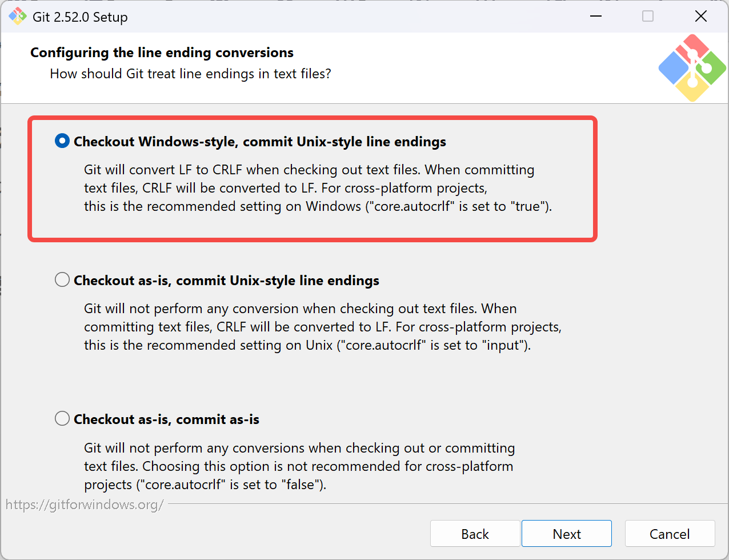Click the label 'Checkout as-is, commit Unix-style line endings'

[226, 281]
